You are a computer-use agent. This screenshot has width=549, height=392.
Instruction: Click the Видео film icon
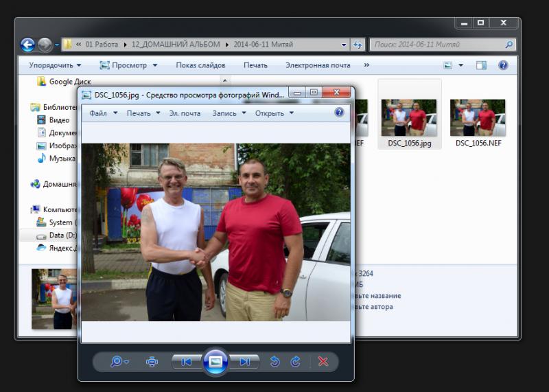[x=41, y=120]
